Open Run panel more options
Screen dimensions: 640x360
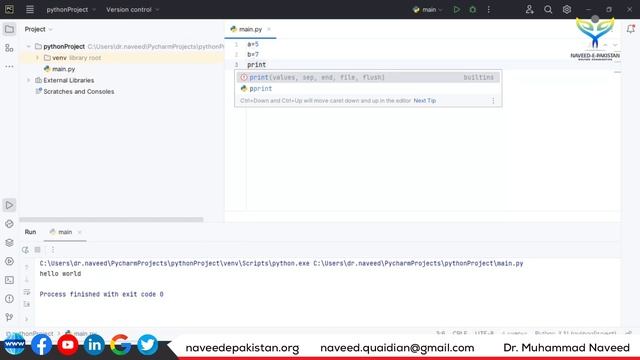pos(53,250)
